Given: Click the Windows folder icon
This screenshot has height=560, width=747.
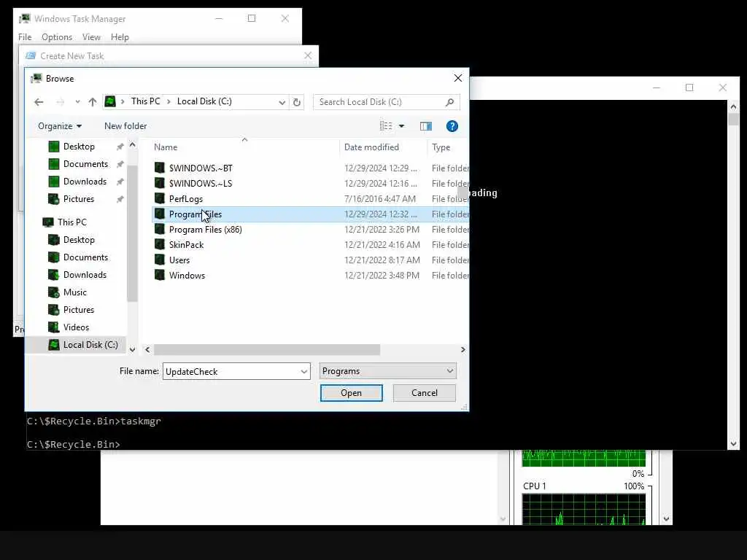Looking at the screenshot, I should tap(160, 275).
